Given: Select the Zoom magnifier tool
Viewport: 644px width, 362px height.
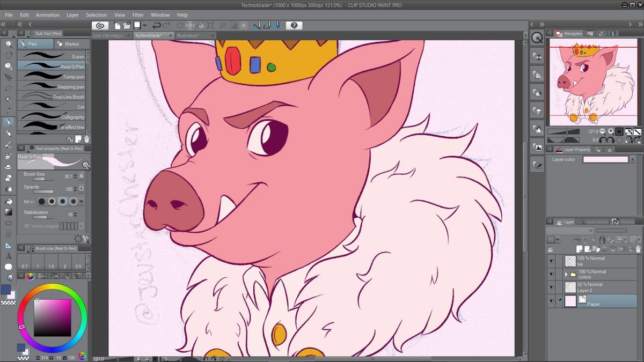Looking at the screenshot, I should [9, 44].
